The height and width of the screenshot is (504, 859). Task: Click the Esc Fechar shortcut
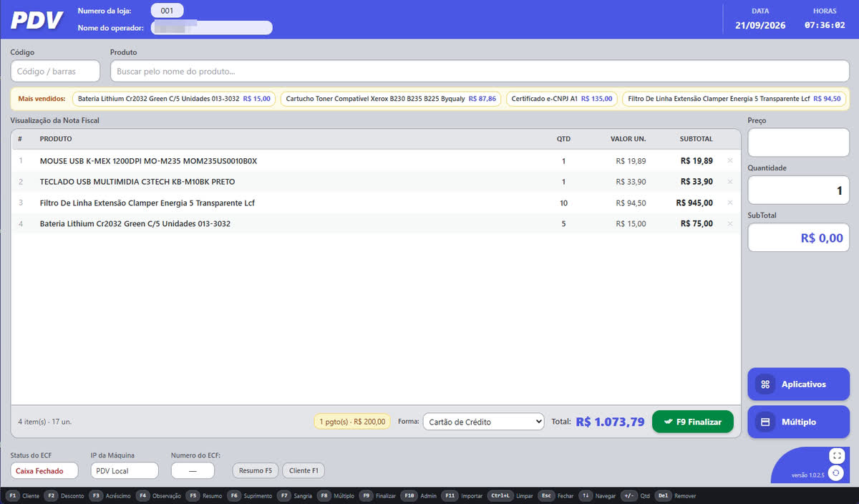(556, 495)
